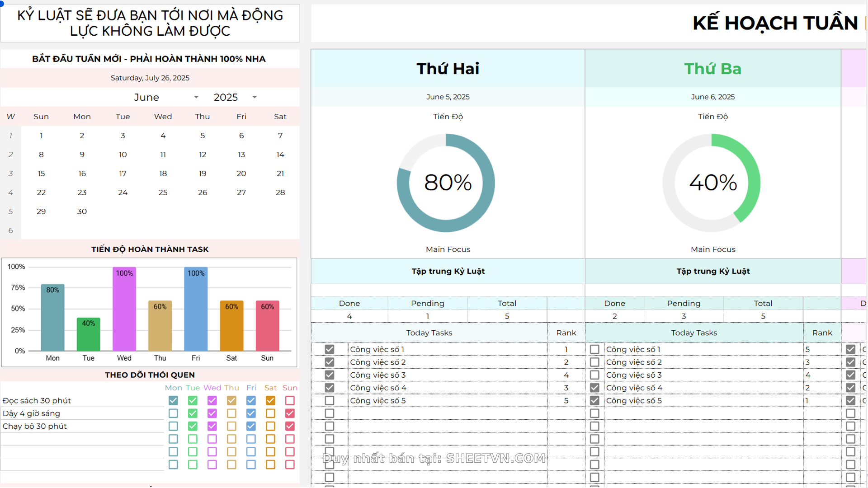Click the "Thứ Ba" day header
Screen dimensions: 868x488
(x=712, y=69)
